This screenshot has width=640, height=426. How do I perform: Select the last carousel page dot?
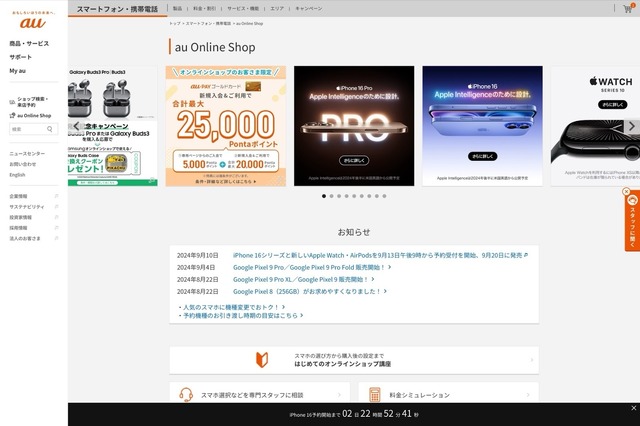[x=384, y=196]
